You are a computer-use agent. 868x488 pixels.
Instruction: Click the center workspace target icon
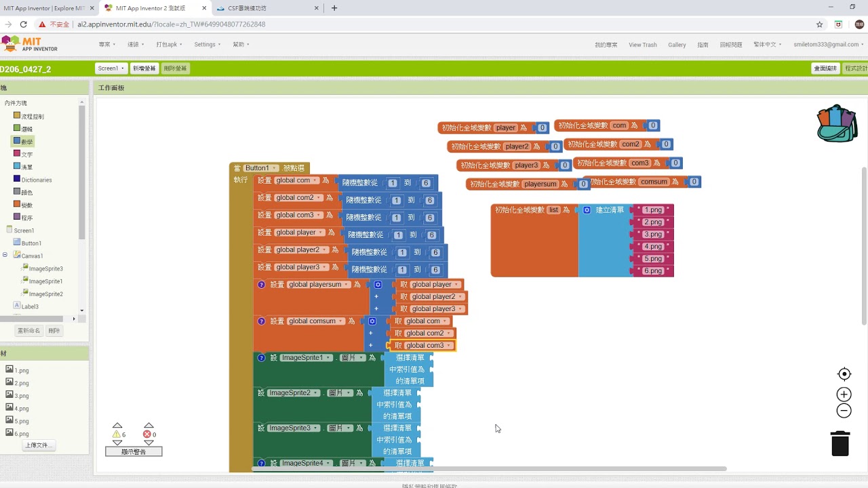click(x=844, y=374)
